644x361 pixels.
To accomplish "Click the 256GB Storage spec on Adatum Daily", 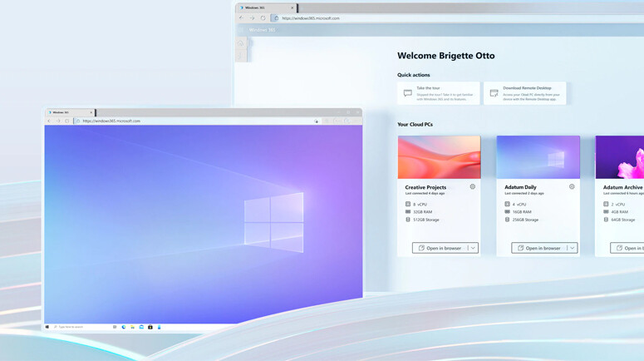I will 522,220.
